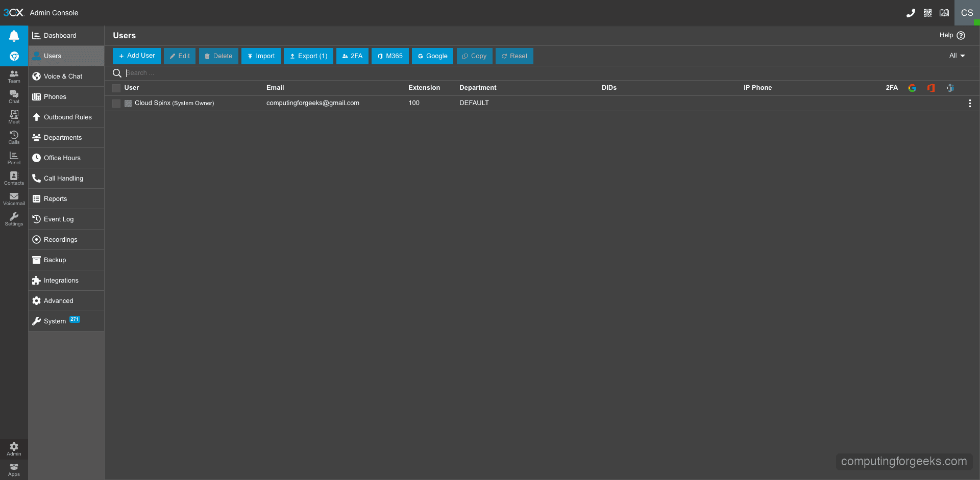Open the System menu with 271 badge
Viewport: 980px width, 480px height.
click(55, 321)
